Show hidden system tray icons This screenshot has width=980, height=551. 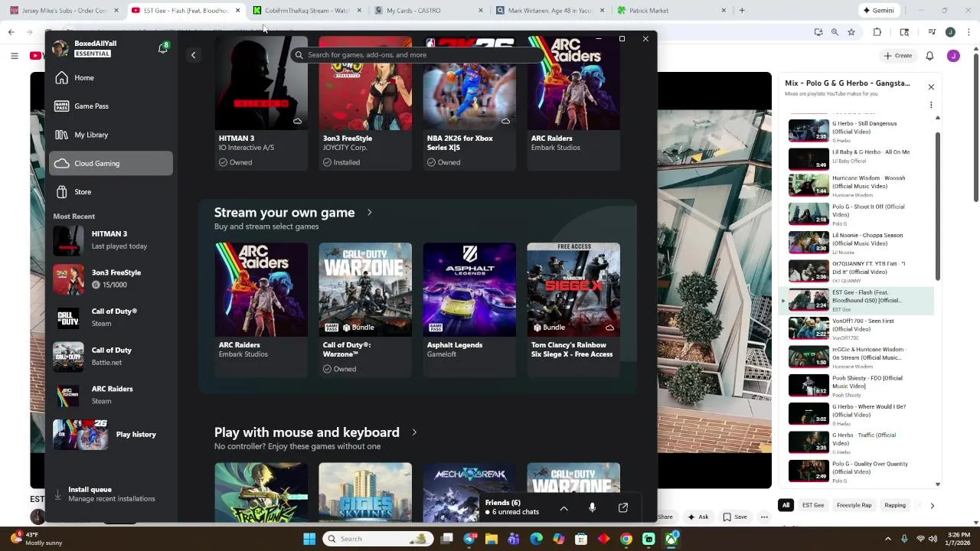888,539
